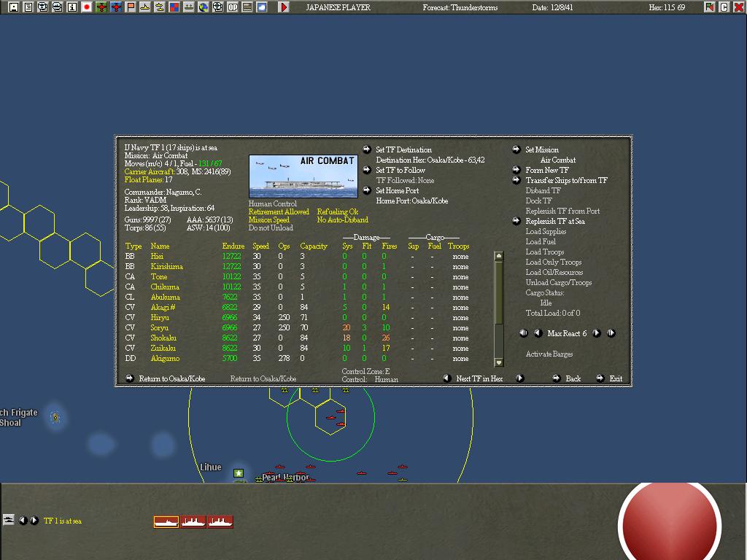Click scroll-down arrow of ship list
The width and height of the screenshot is (747, 560).
click(x=499, y=362)
